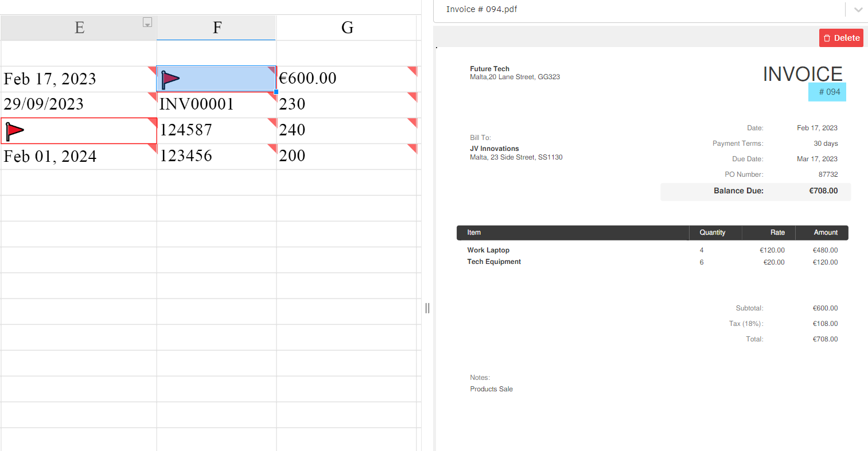
Task: Click the pane splitter handle between sheet and PDF
Action: pos(427,308)
